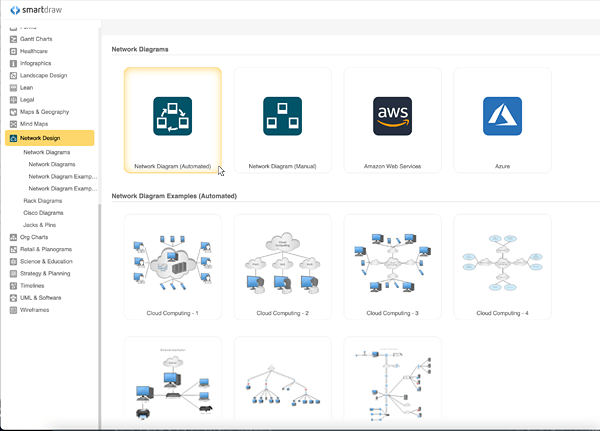Click the Timelines category label
Viewport: 600px width, 431px height.
[32, 286]
